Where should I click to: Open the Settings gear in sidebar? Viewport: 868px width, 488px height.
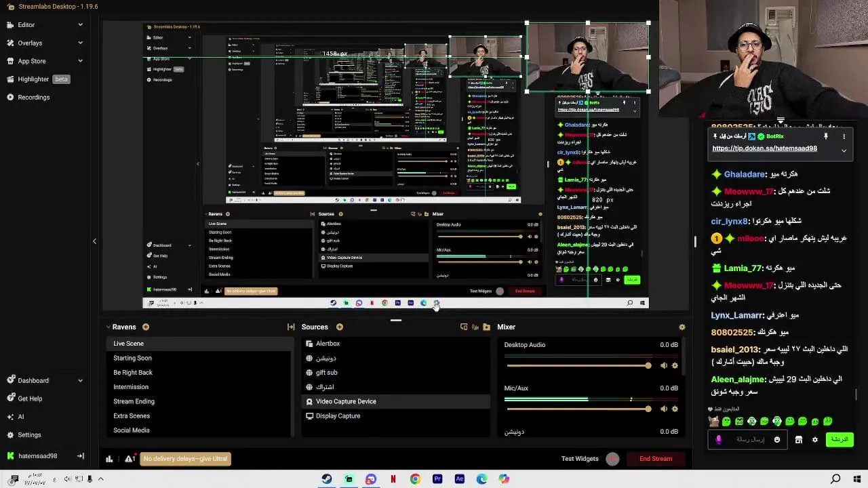click(10, 435)
